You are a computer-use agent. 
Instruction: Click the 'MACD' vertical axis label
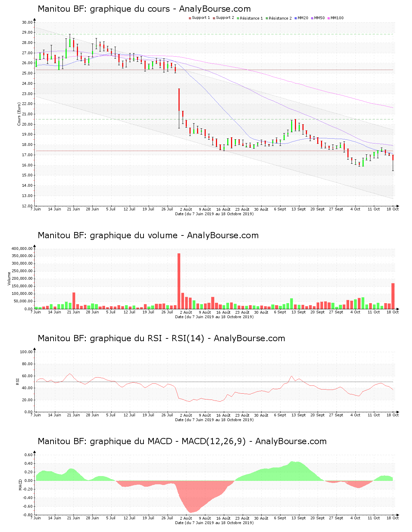pyautogui.click(x=20, y=485)
